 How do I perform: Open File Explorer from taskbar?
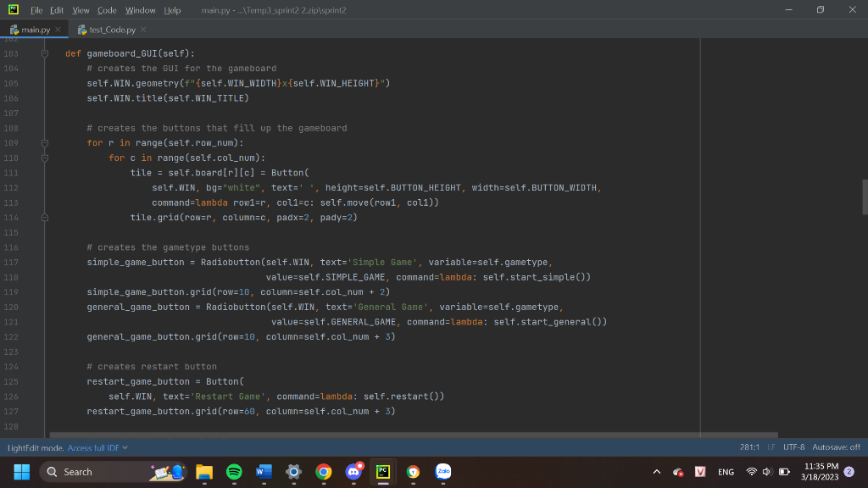coord(204,472)
